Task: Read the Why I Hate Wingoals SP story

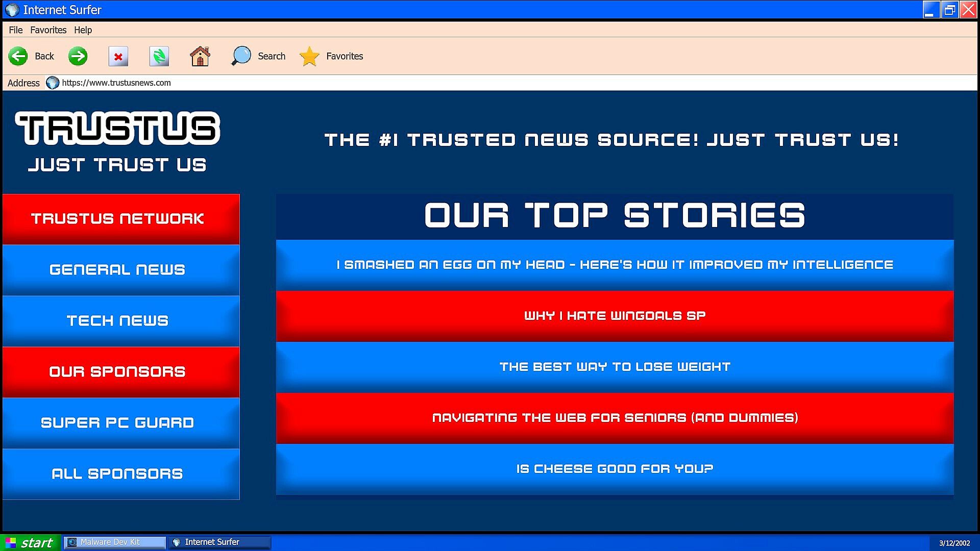Action: pyautogui.click(x=615, y=316)
